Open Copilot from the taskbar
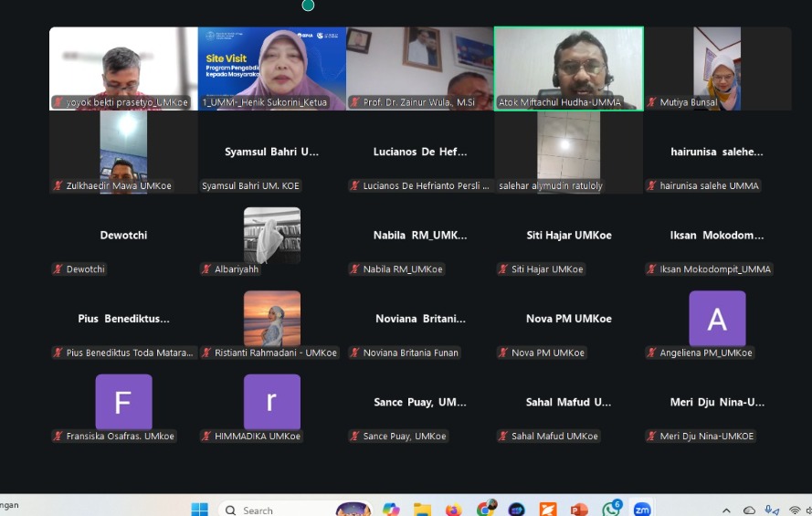This screenshot has height=516, width=812. pyautogui.click(x=391, y=509)
